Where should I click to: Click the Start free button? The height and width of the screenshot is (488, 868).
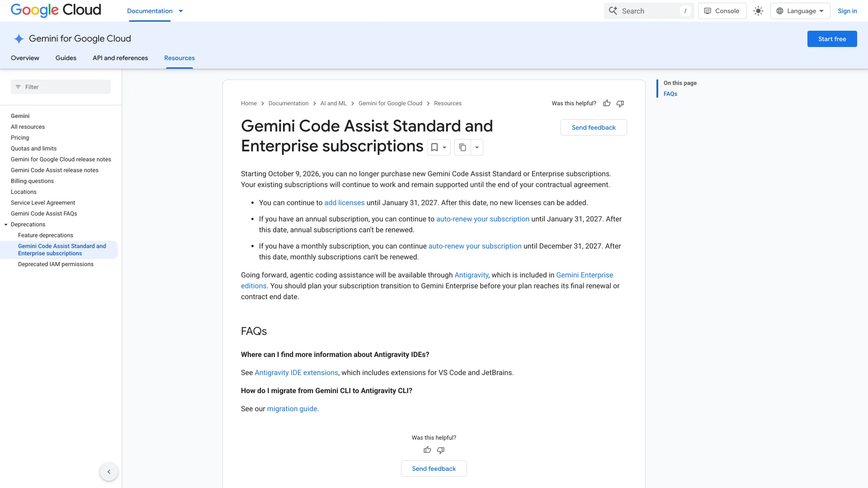pos(832,39)
